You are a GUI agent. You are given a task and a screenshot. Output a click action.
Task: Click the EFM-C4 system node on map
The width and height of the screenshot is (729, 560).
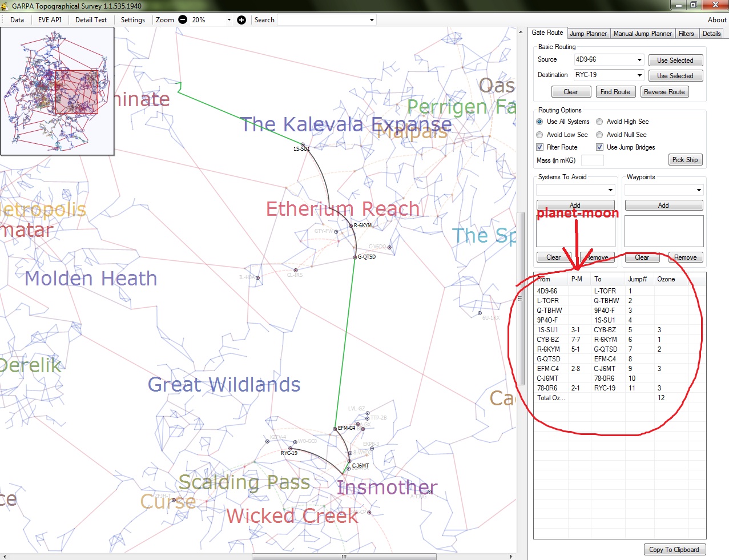pos(335,428)
